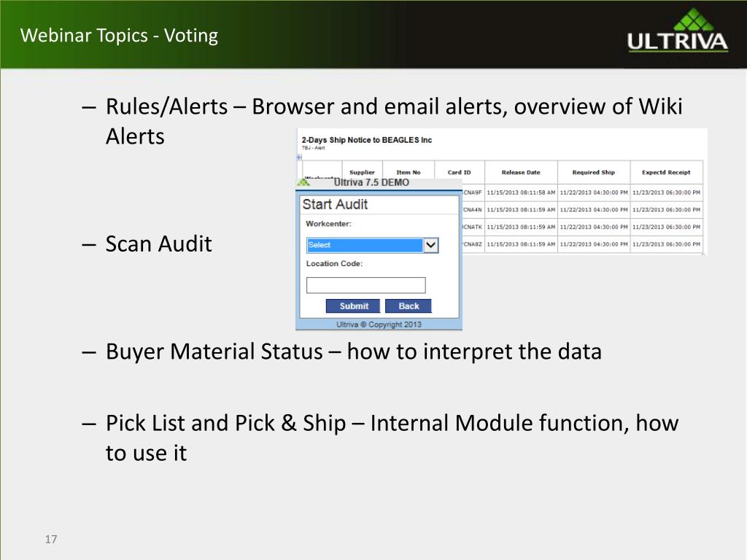Submit the Start Audit form

pos(353,306)
